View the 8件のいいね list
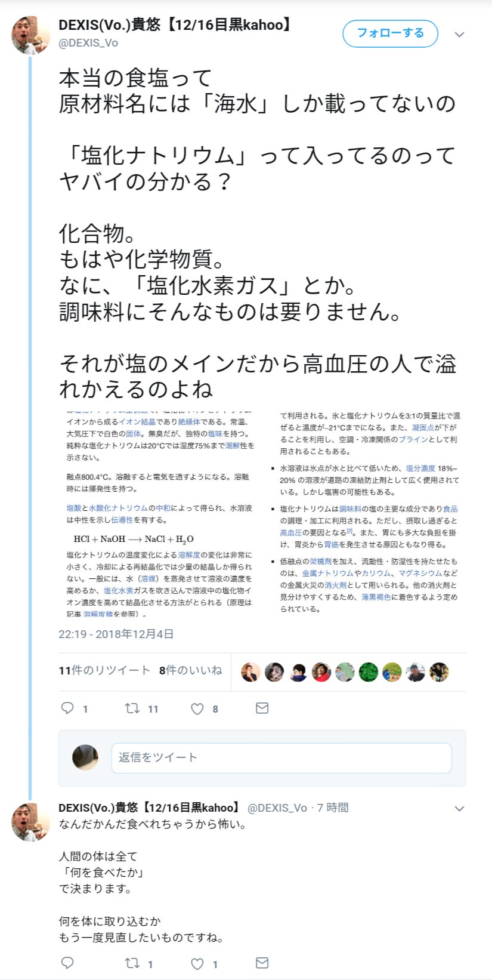Viewport: 492px width, 980px height. (x=190, y=670)
